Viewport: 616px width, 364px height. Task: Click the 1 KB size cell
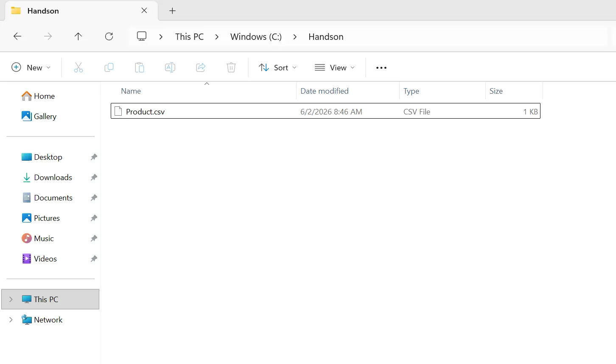[530, 112]
